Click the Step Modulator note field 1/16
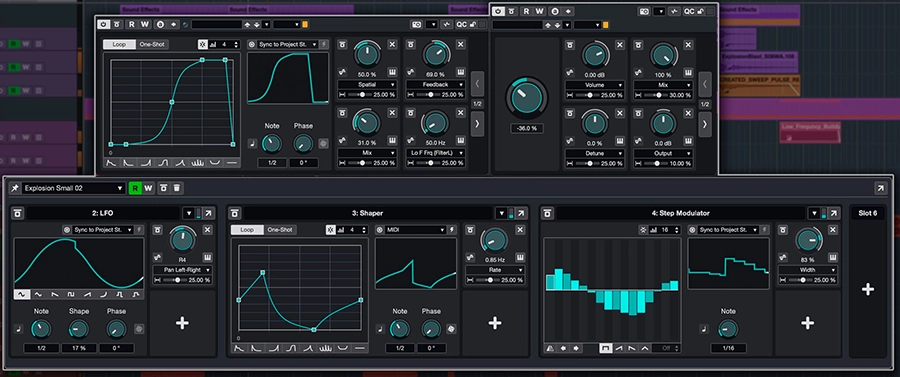900x377 pixels. tap(728, 348)
